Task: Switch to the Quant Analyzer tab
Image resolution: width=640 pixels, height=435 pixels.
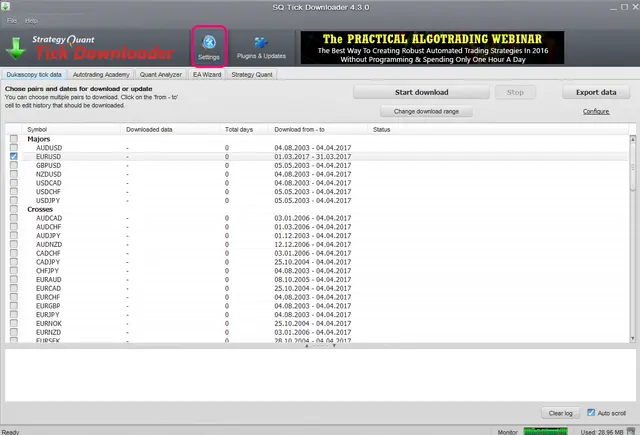Action: pos(161,74)
